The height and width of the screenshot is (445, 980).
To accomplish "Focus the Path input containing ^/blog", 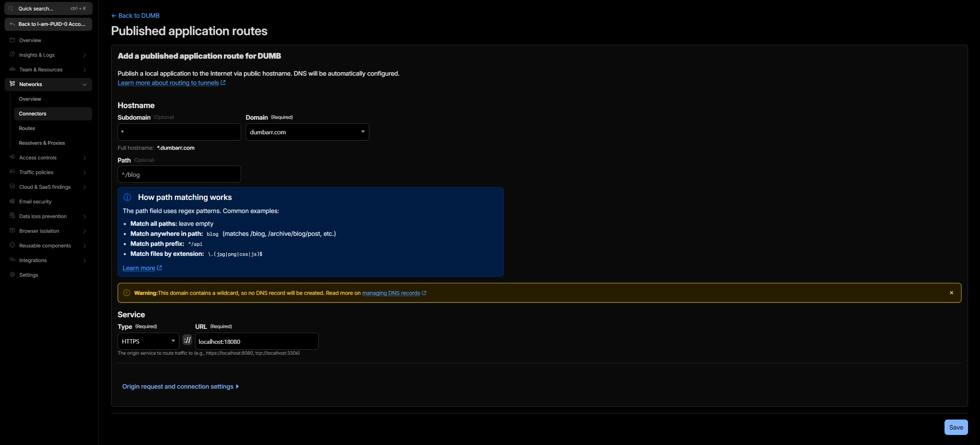I will 179,174.
